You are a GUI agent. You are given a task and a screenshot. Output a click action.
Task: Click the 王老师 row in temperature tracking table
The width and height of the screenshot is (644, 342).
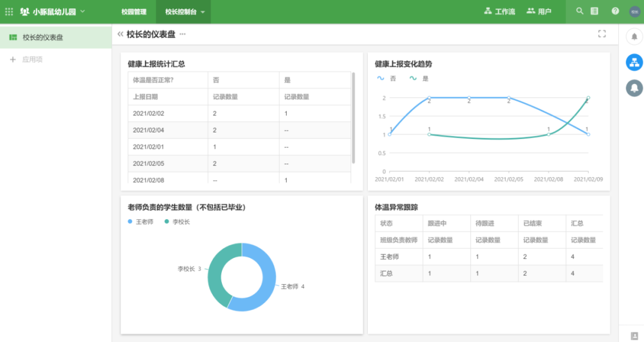pyautogui.click(x=489, y=257)
